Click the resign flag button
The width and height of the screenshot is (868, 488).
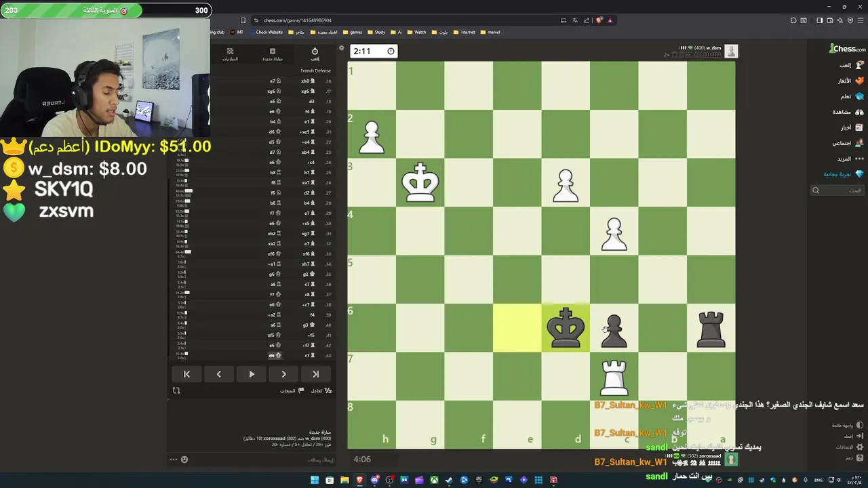pyautogui.click(x=292, y=390)
